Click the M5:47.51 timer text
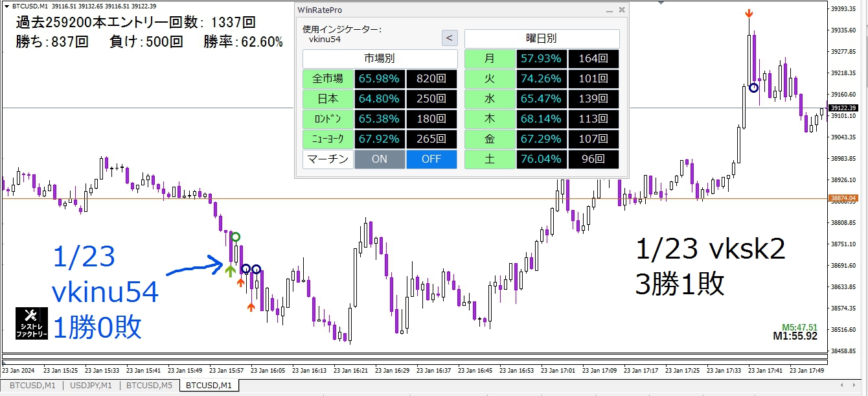The height and width of the screenshot is (396, 868). pyautogui.click(x=799, y=327)
